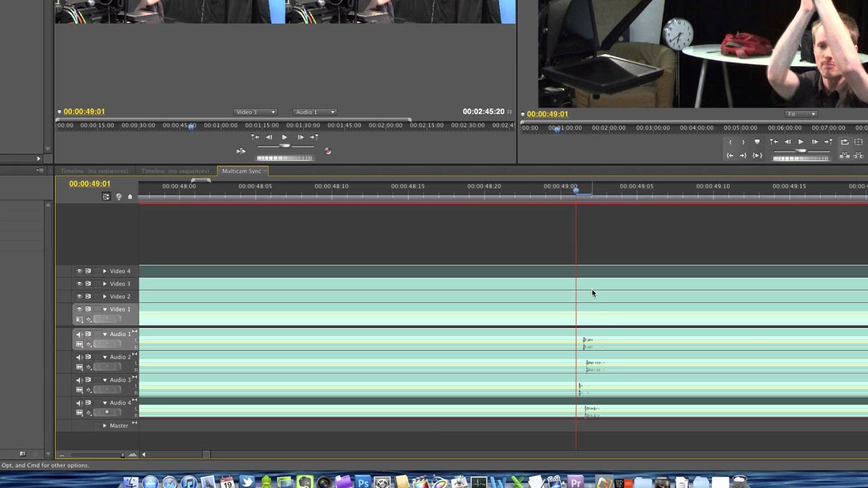The height and width of the screenshot is (488, 868).
Task: Open the Audio 1 source dropdown
Action: point(315,112)
